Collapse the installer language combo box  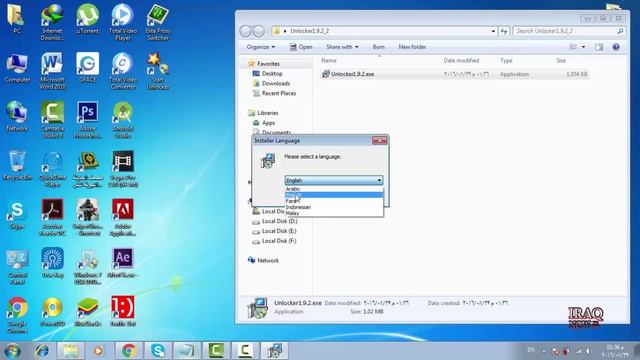[379, 180]
